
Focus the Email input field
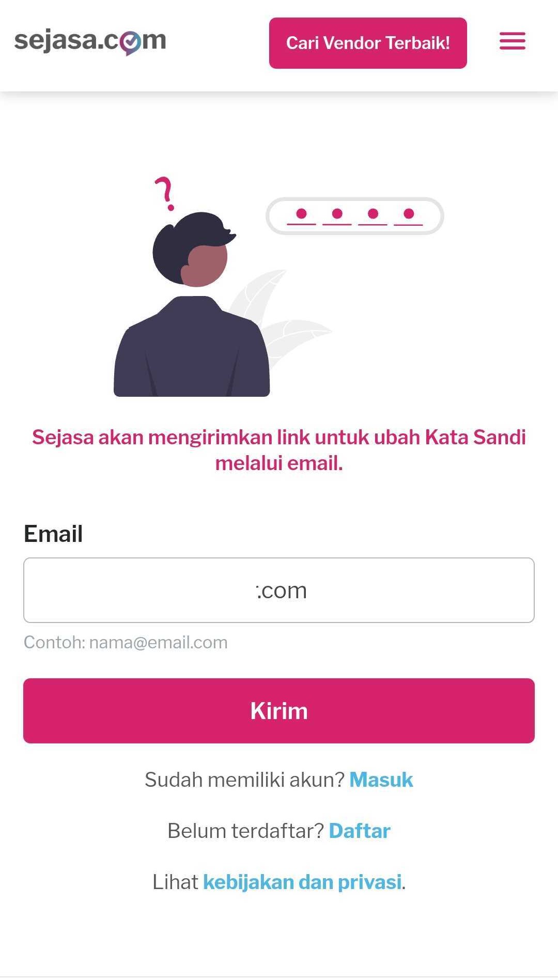click(279, 590)
